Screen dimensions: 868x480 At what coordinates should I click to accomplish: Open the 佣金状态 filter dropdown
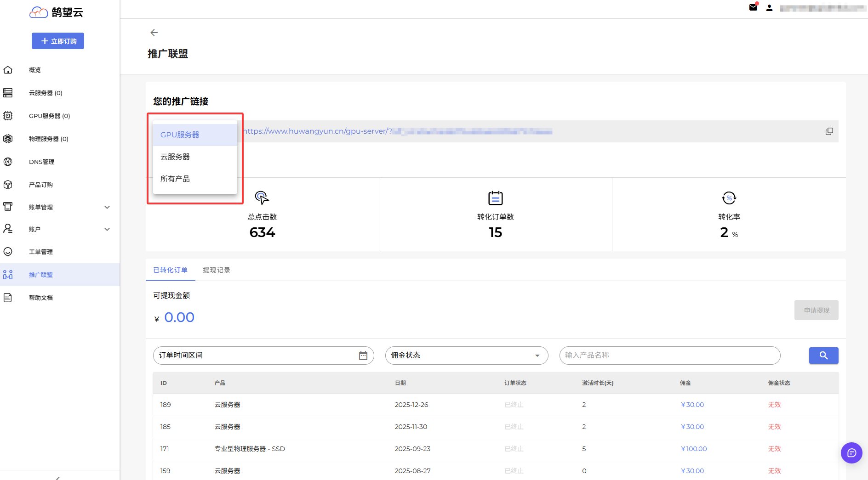(466, 356)
